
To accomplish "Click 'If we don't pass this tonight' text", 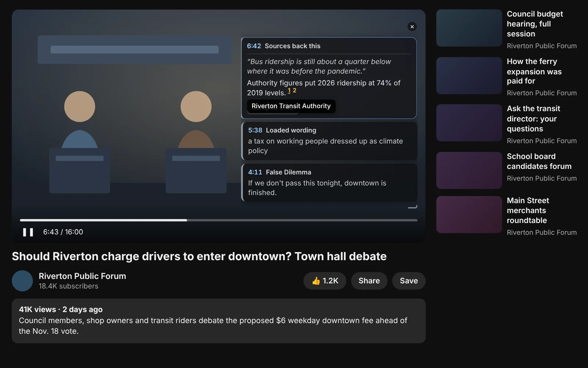I will point(317,188).
